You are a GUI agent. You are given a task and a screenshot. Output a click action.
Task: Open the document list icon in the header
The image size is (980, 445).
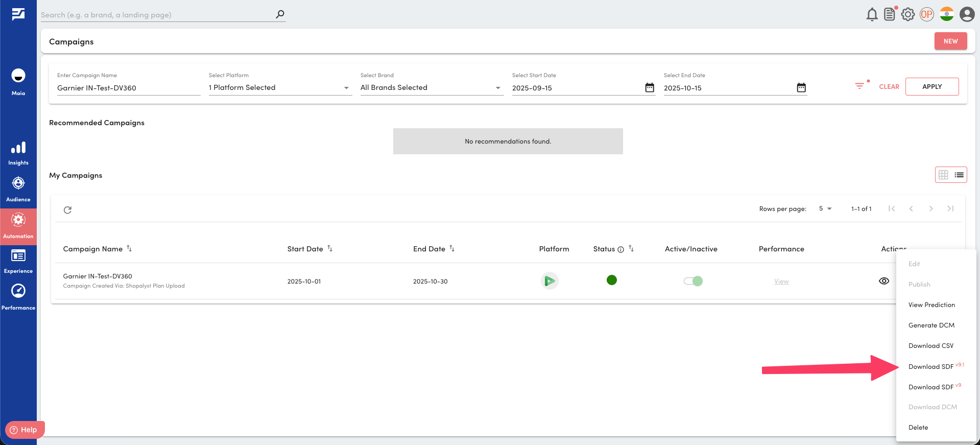pos(890,14)
